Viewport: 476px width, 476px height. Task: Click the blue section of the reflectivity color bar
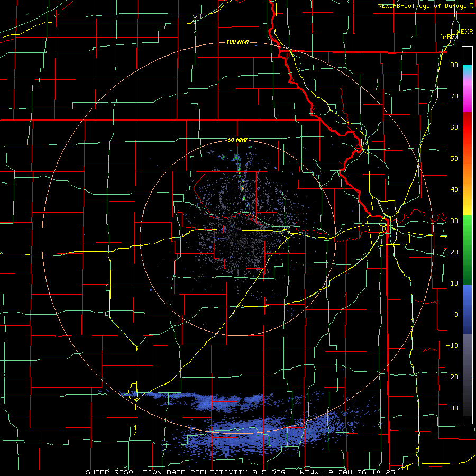click(467, 309)
